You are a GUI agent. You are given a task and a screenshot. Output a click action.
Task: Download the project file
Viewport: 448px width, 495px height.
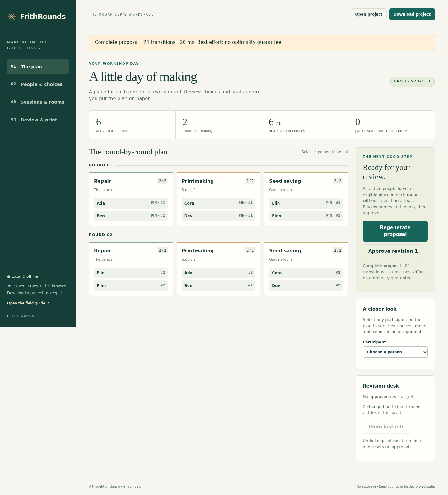pyautogui.click(x=412, y=14)
